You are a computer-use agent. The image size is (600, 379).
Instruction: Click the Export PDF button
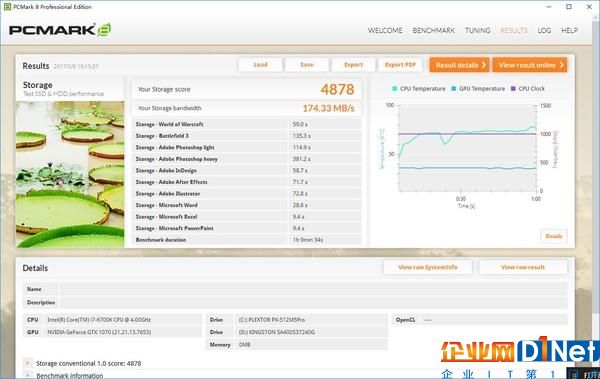400,65
